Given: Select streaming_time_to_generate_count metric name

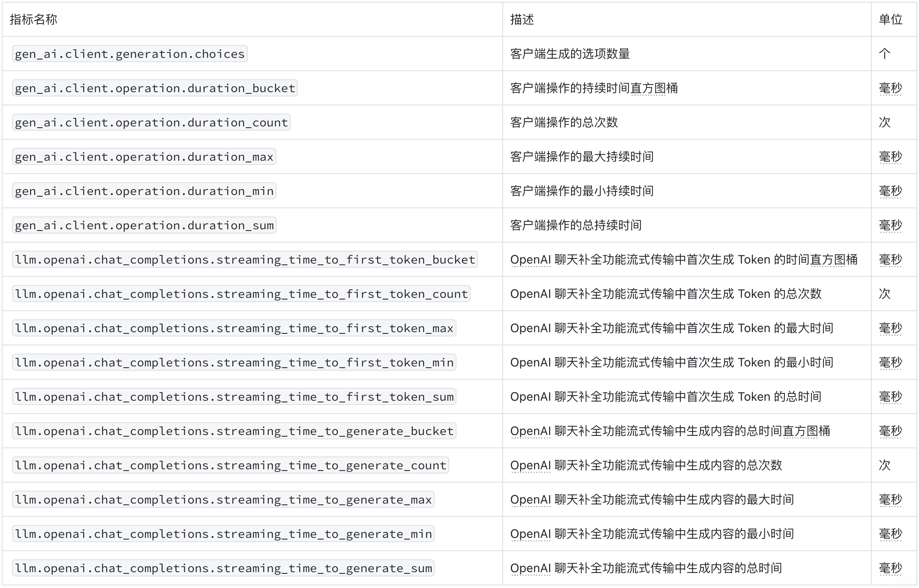Looking at the screenshot, I should coord(231,465).
